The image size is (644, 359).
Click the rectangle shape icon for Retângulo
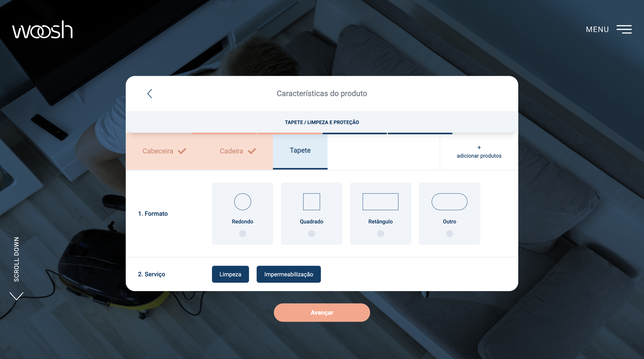(380, 202)
